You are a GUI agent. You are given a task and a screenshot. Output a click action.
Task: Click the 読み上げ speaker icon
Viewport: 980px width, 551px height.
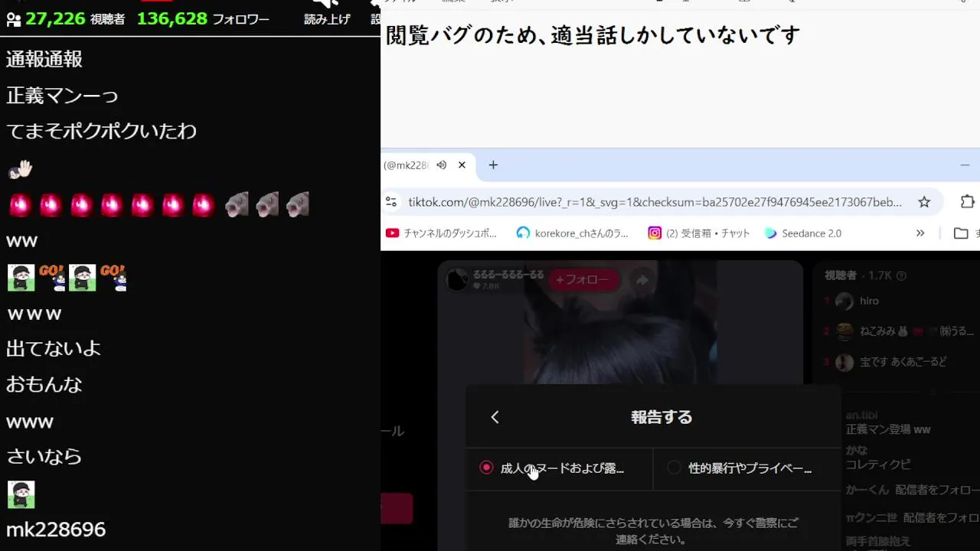[x=328, y=5]
